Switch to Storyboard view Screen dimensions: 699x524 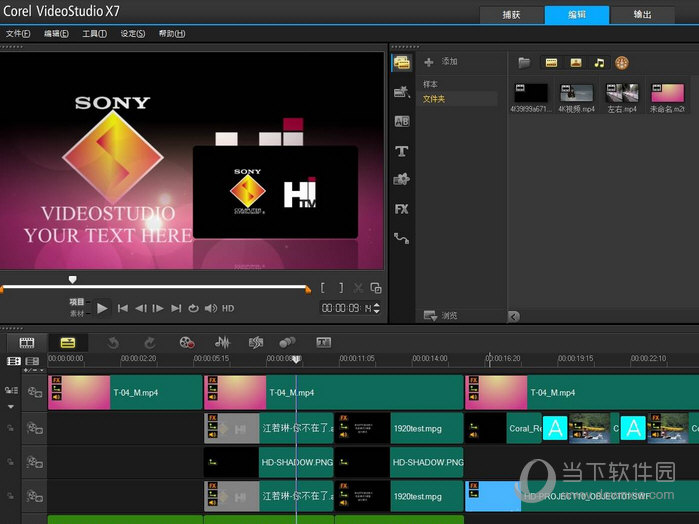click(x=27, y=342)
